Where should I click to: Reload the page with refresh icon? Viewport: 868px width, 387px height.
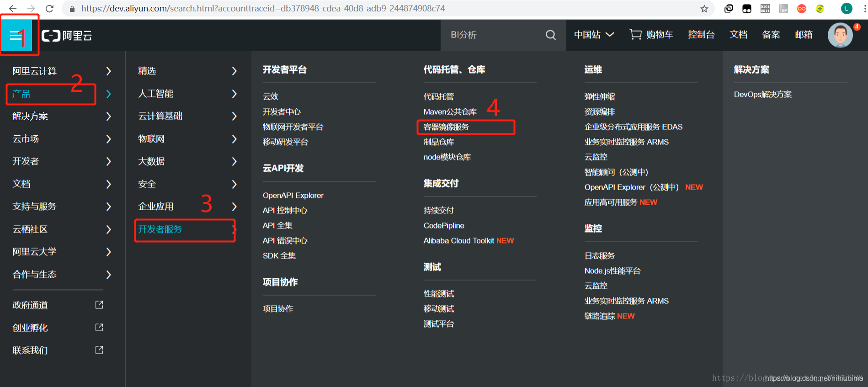tap(49, 8)
